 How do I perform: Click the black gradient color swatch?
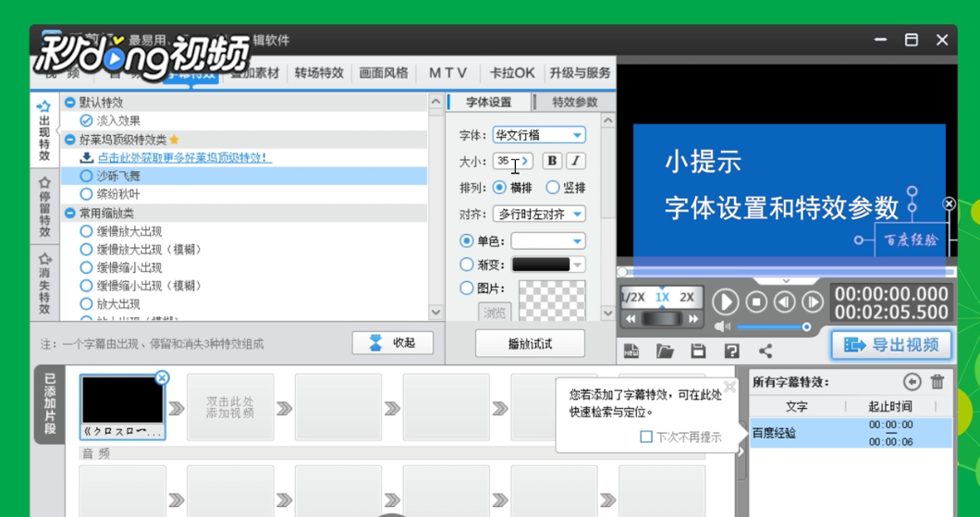541,265
